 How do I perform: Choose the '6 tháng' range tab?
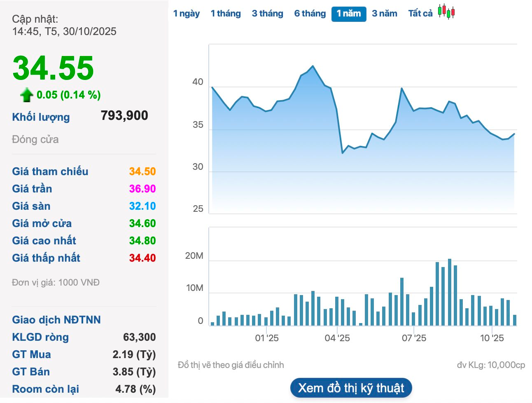[x=310, y=14]
